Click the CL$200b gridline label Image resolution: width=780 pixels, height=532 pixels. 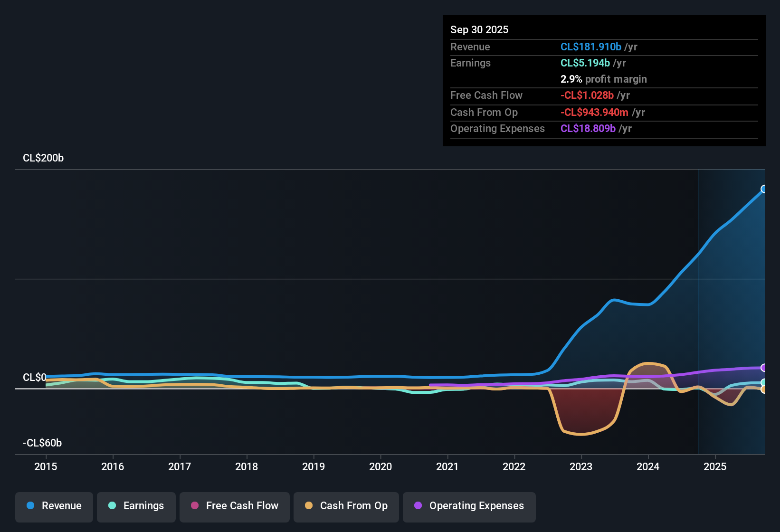(x=42, y=158)
